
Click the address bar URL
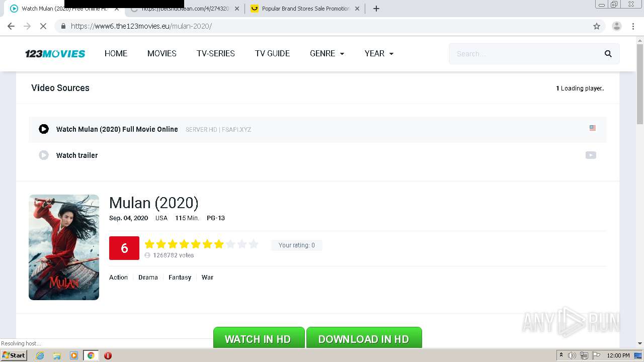(141, 26)
